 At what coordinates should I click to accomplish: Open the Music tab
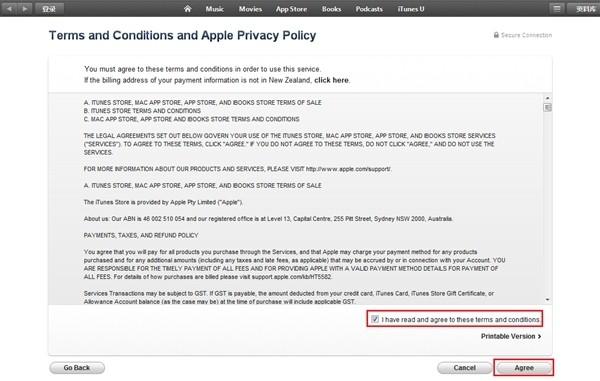click(x=214, y=8)
